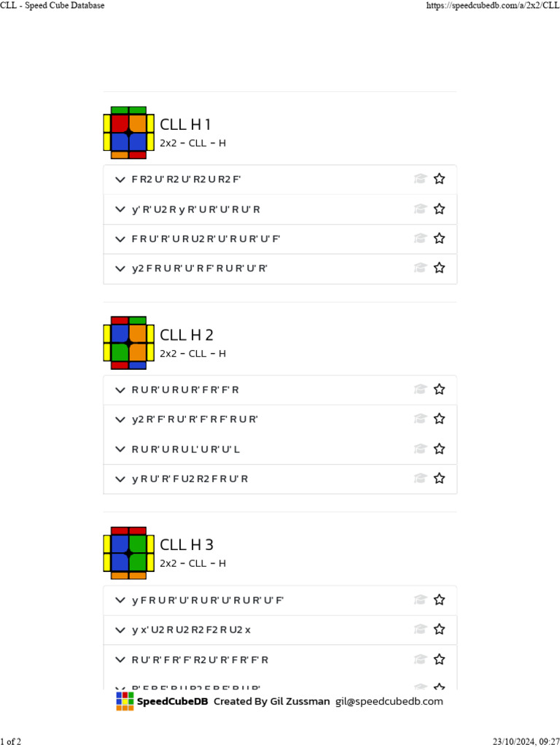Open the CLL H 1 heading
560x747 pixels.
(185, 125)
